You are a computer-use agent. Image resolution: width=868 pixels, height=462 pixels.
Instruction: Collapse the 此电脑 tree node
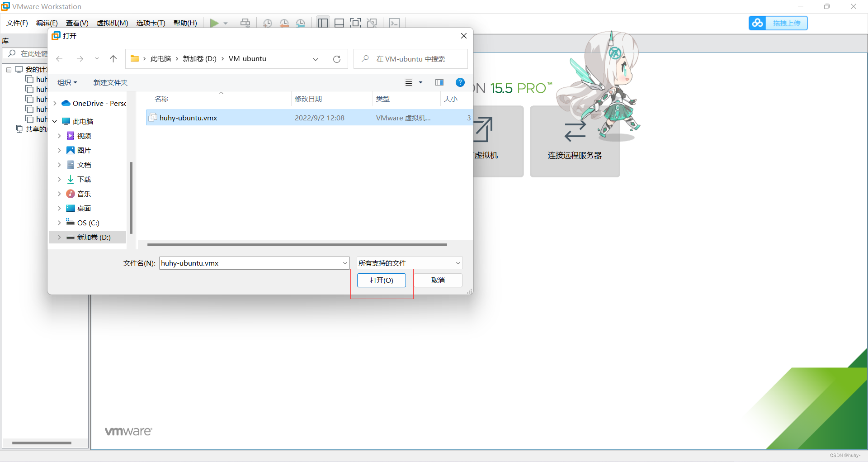(55, 122)
